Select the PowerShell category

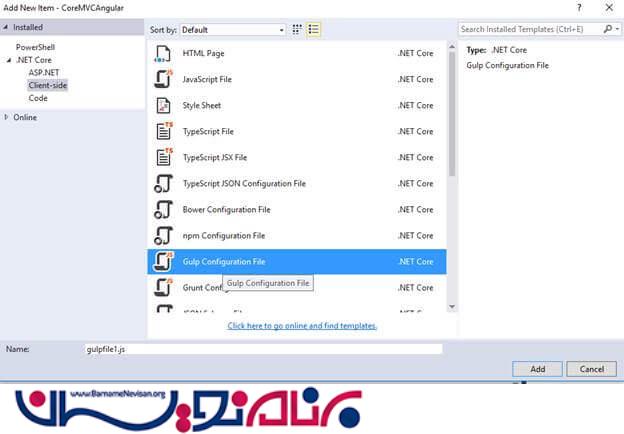(36, 47)
